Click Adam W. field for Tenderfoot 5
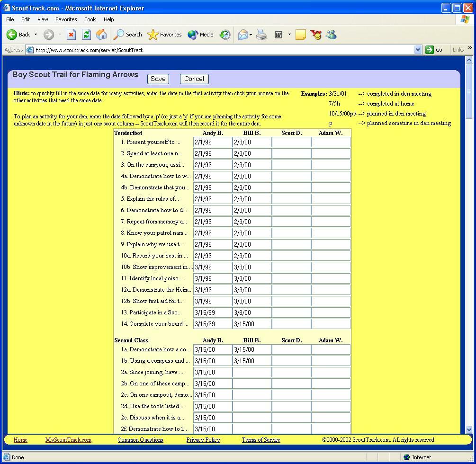This screenshot has width=476, height=464. (x=331, y=199)
